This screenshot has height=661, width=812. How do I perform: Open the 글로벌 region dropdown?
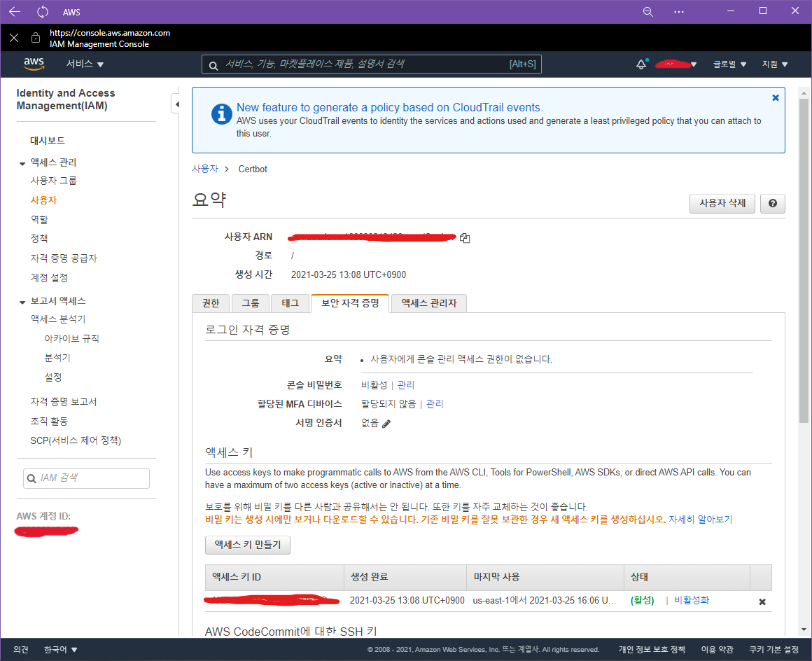point(729,64)
